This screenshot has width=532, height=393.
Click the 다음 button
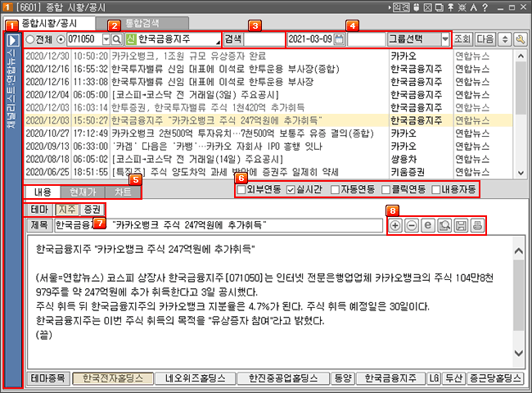[485, 39]
